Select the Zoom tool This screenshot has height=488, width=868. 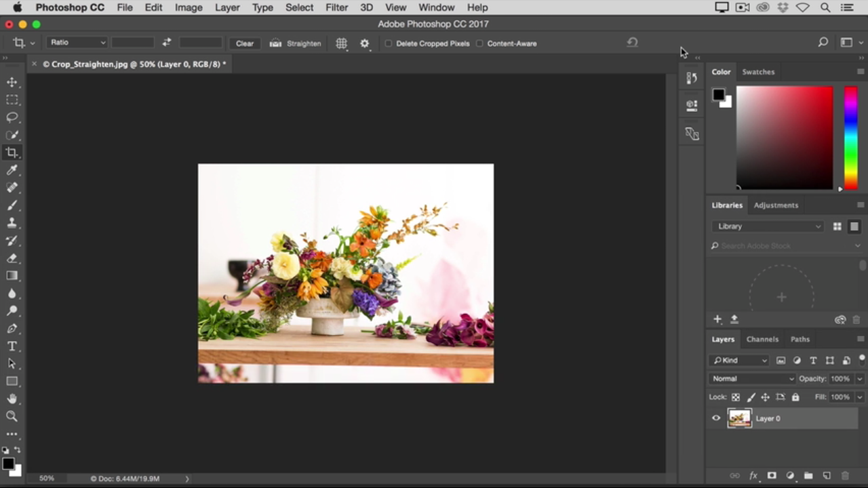click(12, 416)
